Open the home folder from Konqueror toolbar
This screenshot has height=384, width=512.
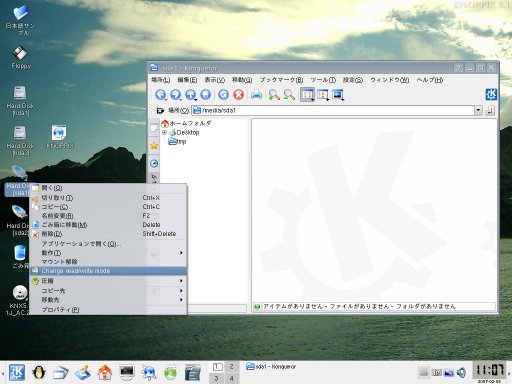click(x=206, y=95)
